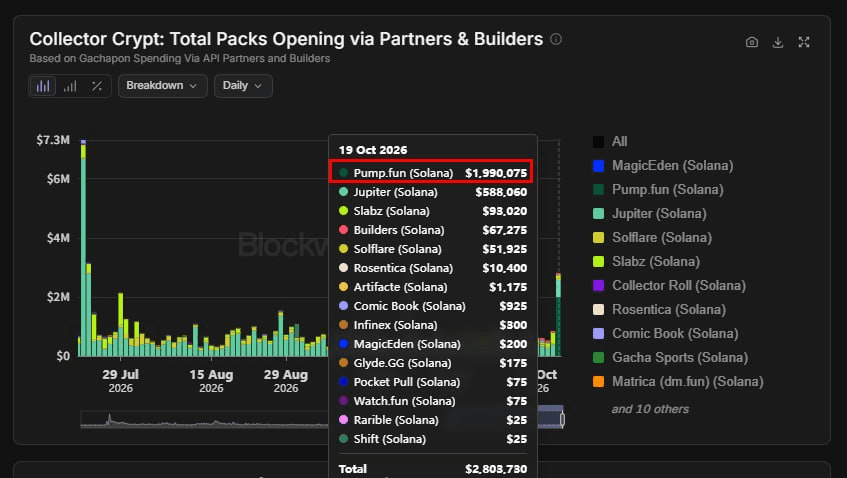
Task: Toggle Slabz (Solana) legend entry
Action: click(x=646, y=261)
